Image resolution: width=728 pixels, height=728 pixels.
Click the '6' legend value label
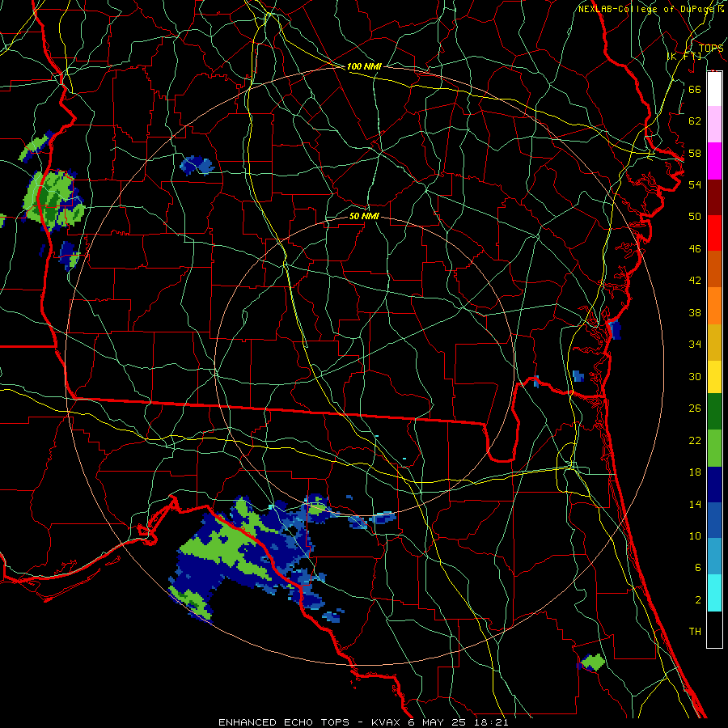tap(697, 568)
